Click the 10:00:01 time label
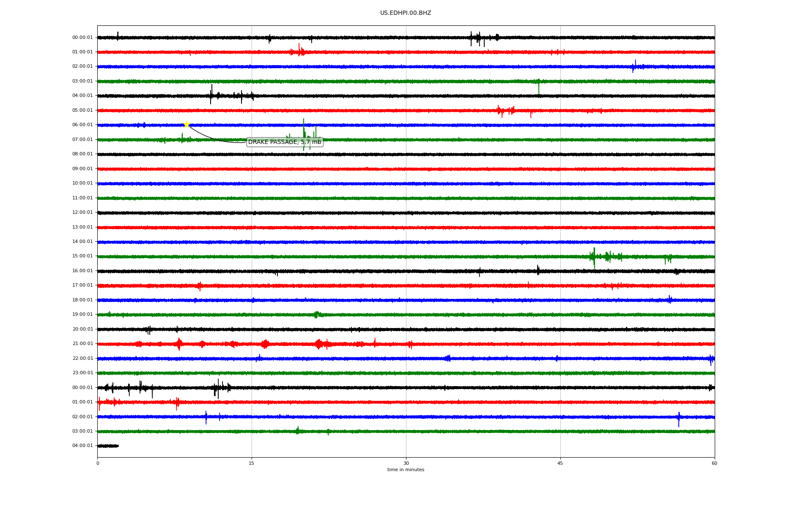 point(82,183)
